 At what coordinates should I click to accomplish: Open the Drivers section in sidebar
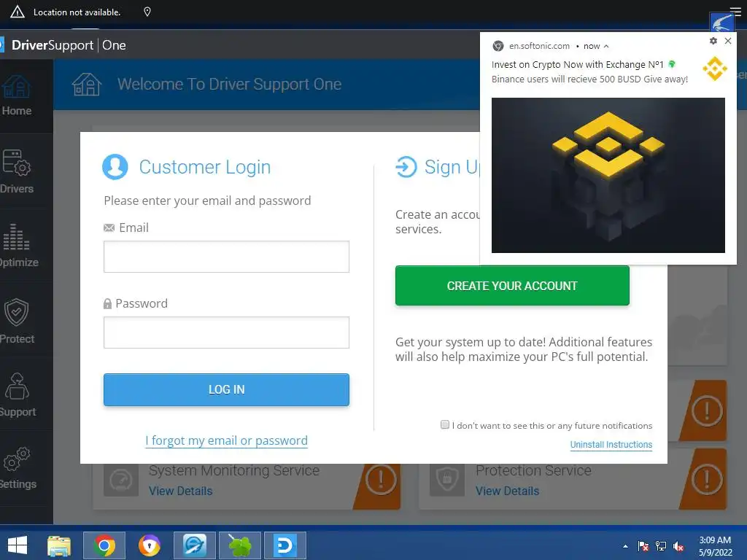coord(17,171)
